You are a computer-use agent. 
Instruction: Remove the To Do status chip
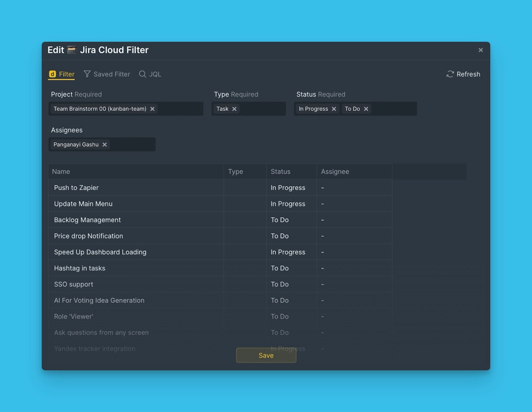366,109
